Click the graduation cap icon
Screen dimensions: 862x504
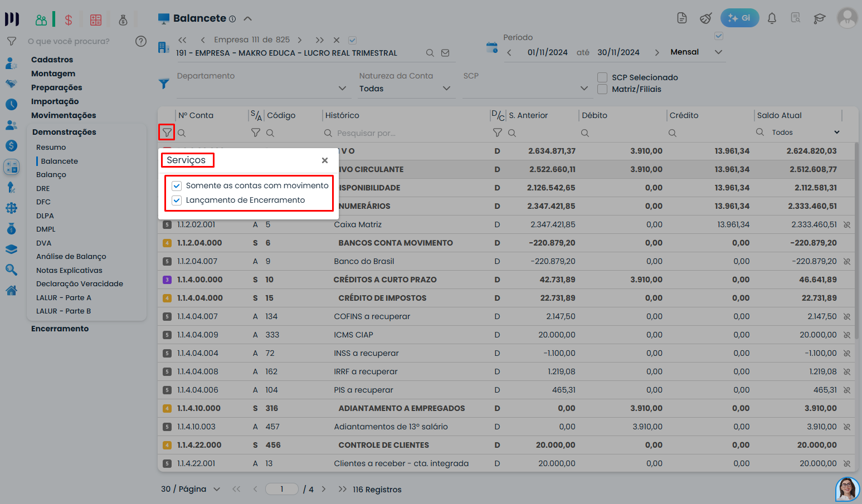click(819, 18)
